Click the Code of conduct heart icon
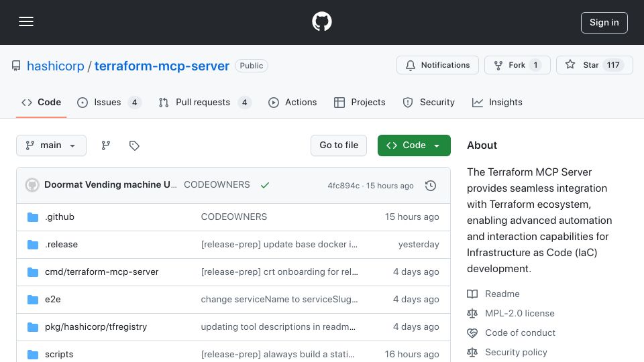This screenshot has height=362, width=644. pos(472,333)
